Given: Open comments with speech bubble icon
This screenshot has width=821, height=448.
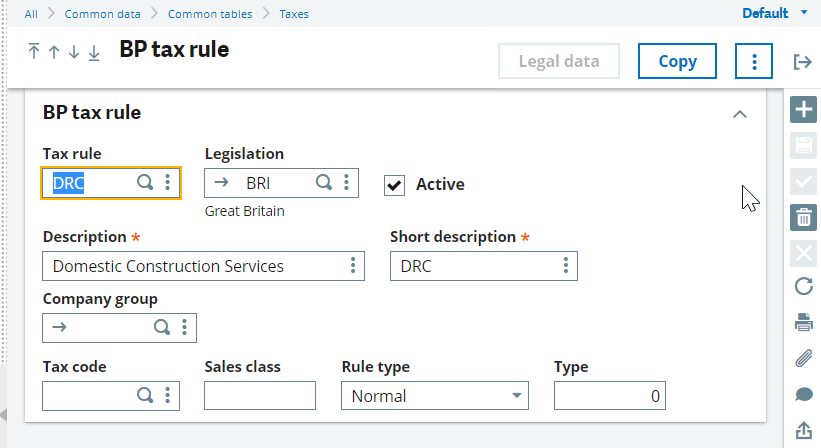Looking at the screenshot, I should pos(804,395).
